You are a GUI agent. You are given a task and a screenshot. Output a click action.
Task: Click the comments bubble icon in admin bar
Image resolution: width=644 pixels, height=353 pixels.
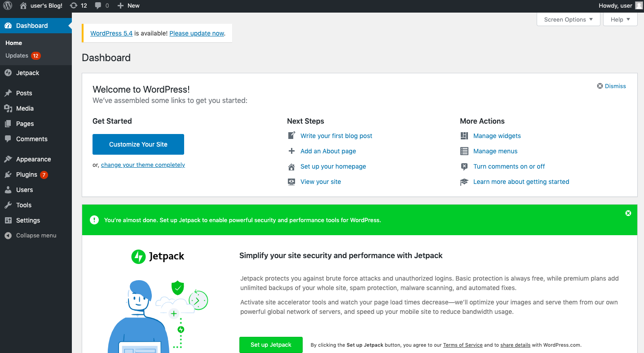(98, 6)
